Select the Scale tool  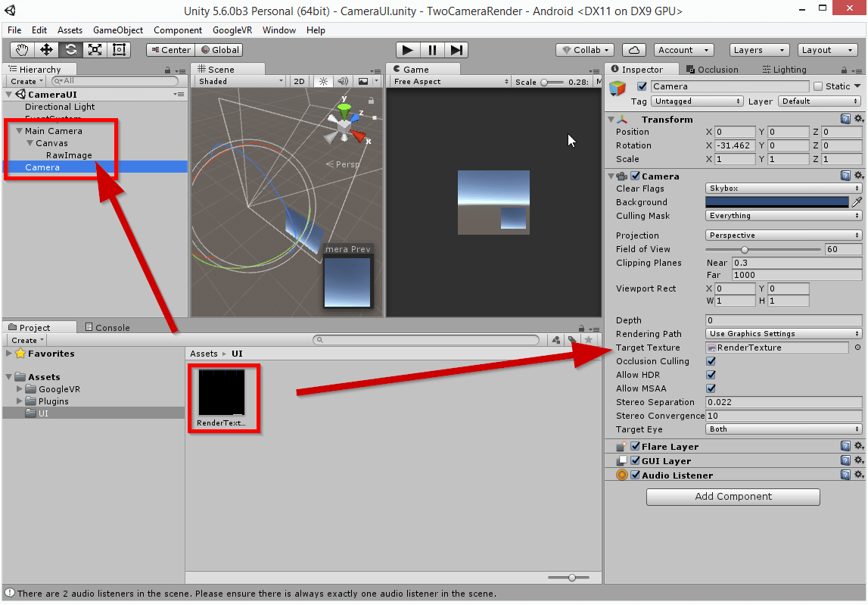tap(95, 50)
